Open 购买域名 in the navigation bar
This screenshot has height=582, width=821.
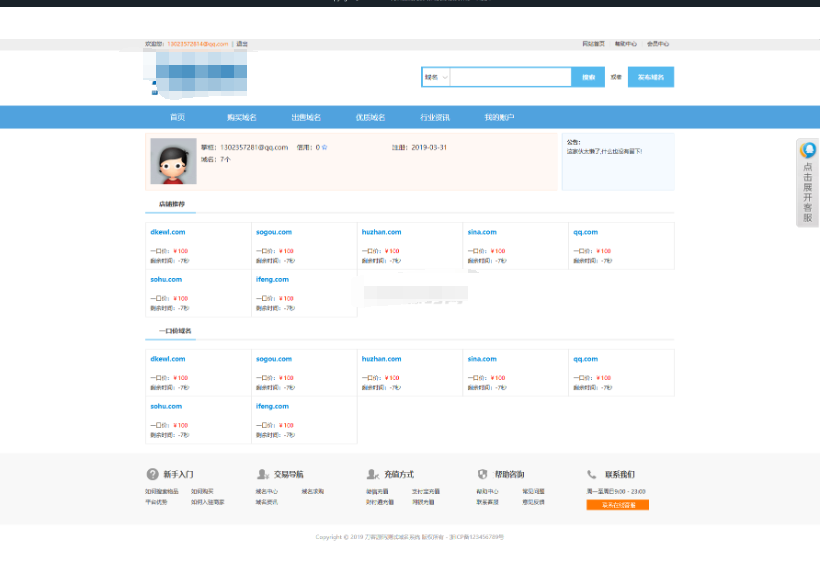click(x=241, y=117)
